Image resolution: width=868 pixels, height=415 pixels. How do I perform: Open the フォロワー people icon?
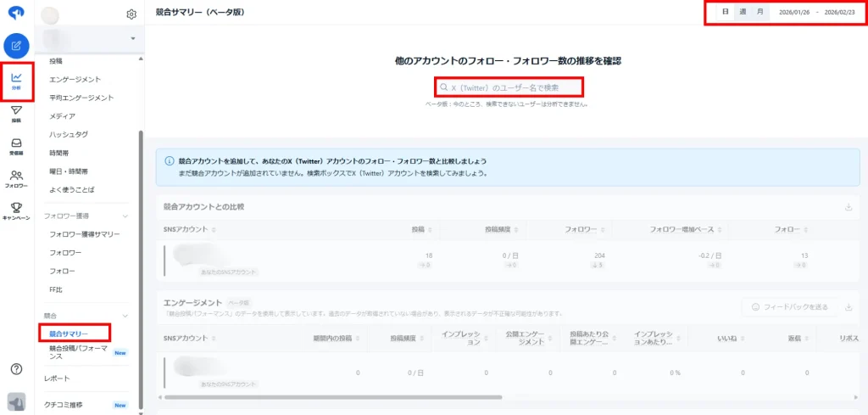(x=16, y=178)
